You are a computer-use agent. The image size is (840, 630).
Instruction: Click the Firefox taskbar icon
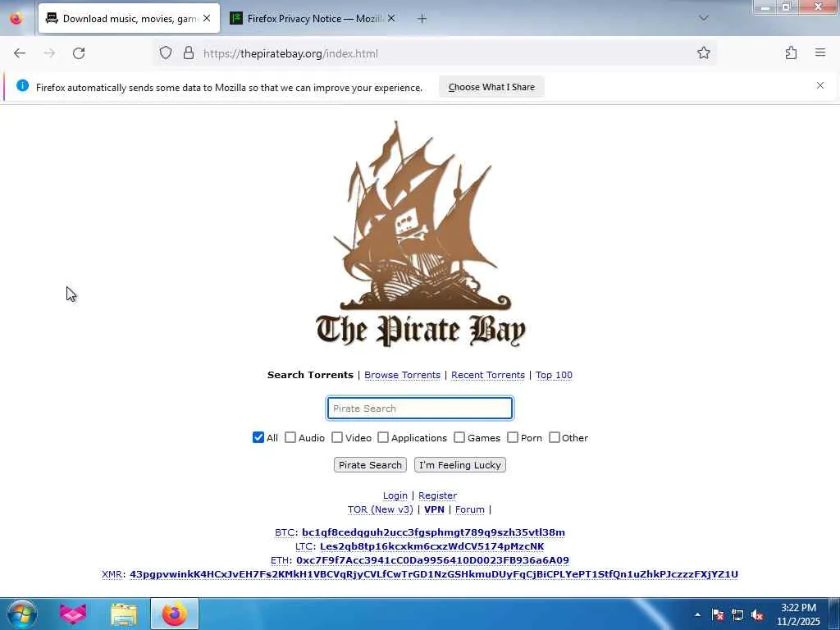pos(175,614)
